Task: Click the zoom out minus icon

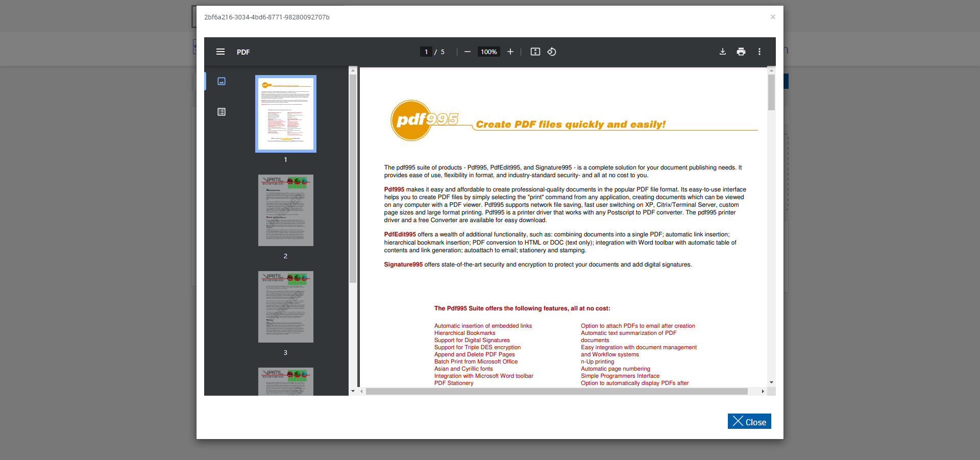Action: coord(467,52)
